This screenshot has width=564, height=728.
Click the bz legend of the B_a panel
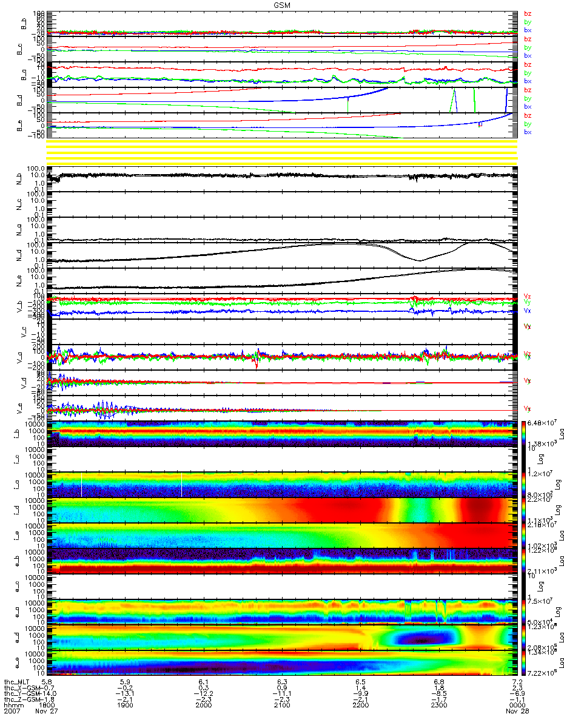(x=528, y=64)
